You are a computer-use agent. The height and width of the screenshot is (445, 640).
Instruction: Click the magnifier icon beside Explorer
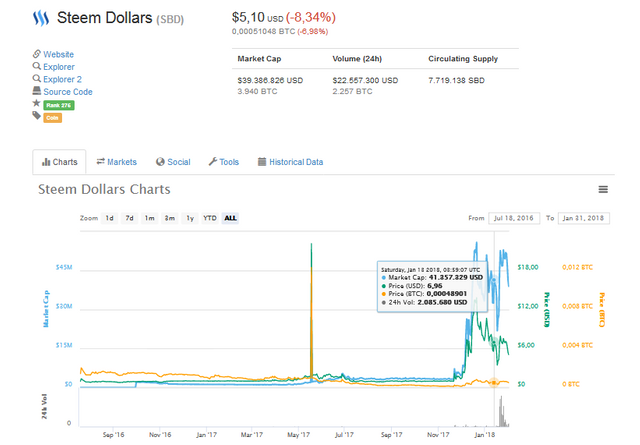click(x=37, y=66)
